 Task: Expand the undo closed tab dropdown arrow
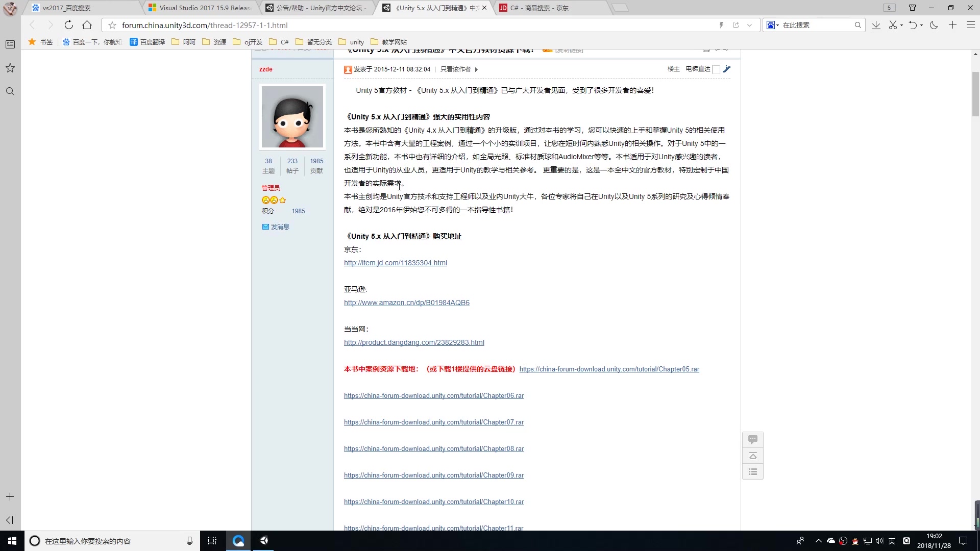click(921, 26)
